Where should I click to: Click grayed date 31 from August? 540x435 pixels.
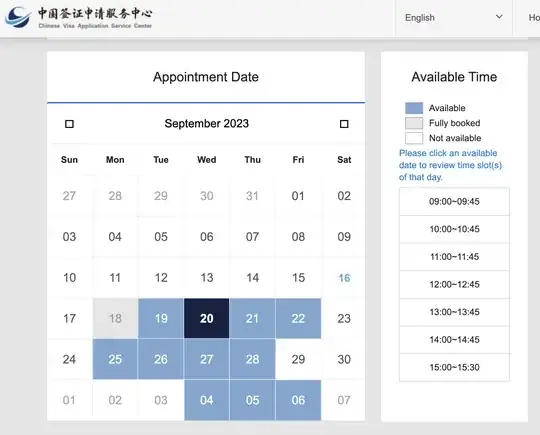tap(252, 196)
